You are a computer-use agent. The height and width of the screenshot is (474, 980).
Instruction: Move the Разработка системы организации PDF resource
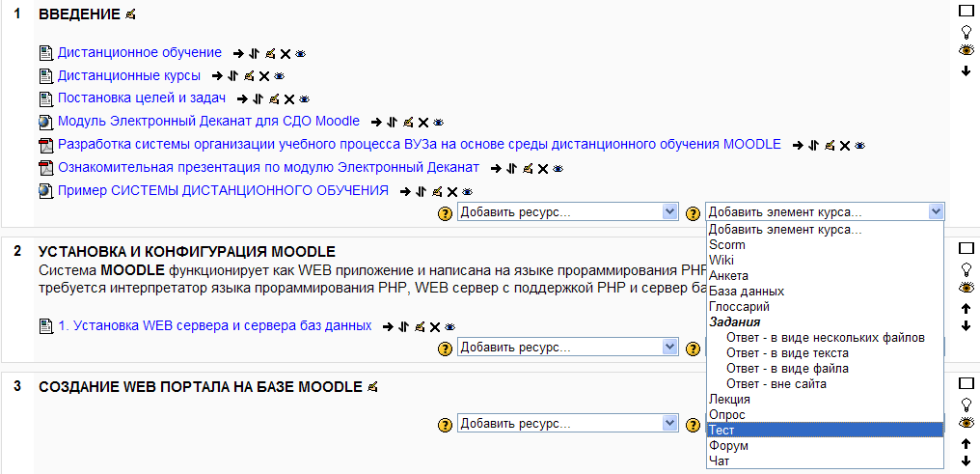coord(813,145)
